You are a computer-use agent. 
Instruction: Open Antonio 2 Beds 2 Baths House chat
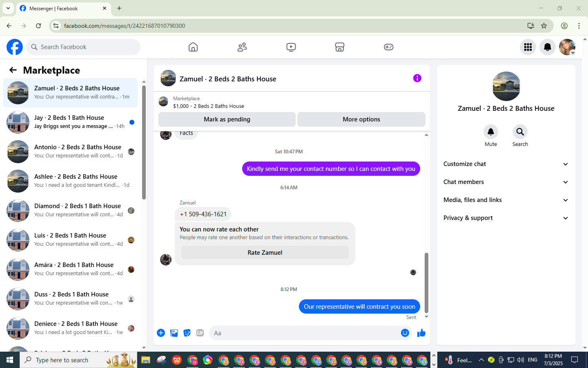click(70, 152)
